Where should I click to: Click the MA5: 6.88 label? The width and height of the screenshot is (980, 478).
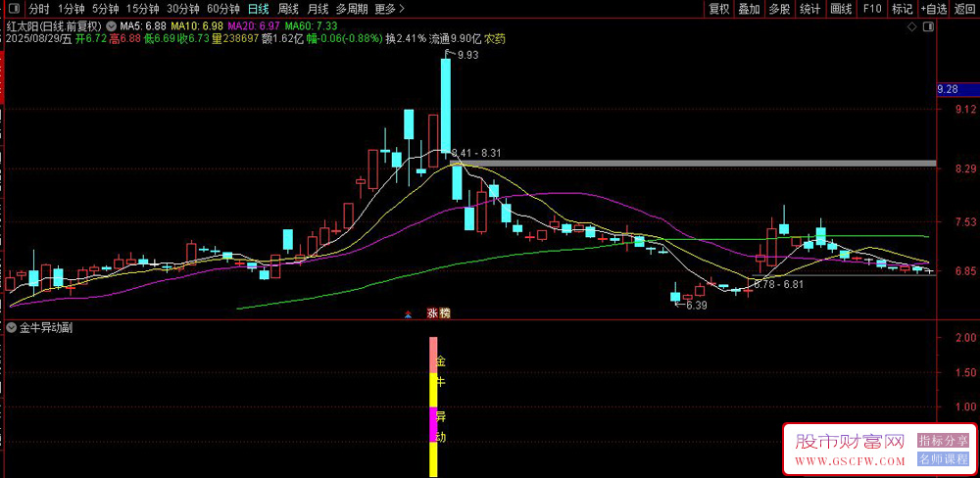click(x=143, y=26)
